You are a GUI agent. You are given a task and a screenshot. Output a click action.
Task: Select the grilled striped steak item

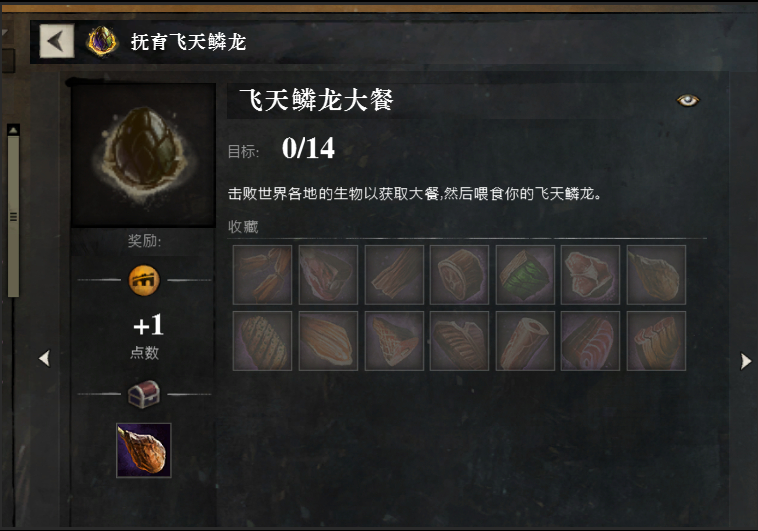(262, 341)
